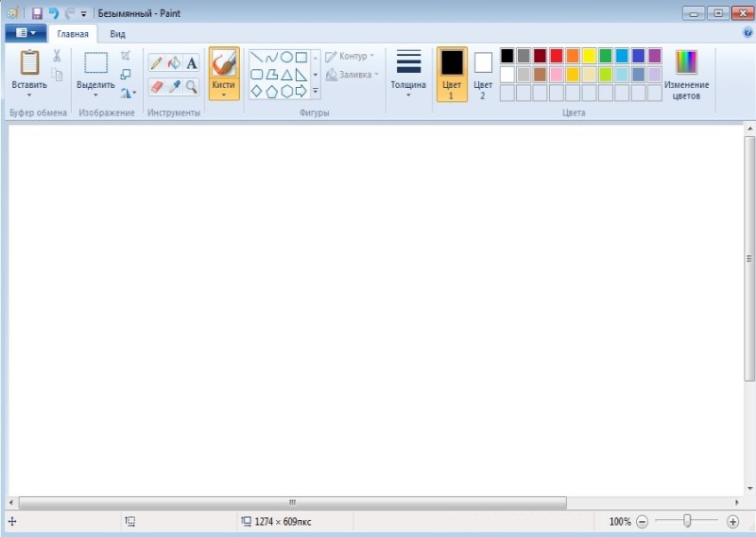Click the vertical scrollbar thumb
Viewport: 756px width, 537px height.
coord(749,259)
